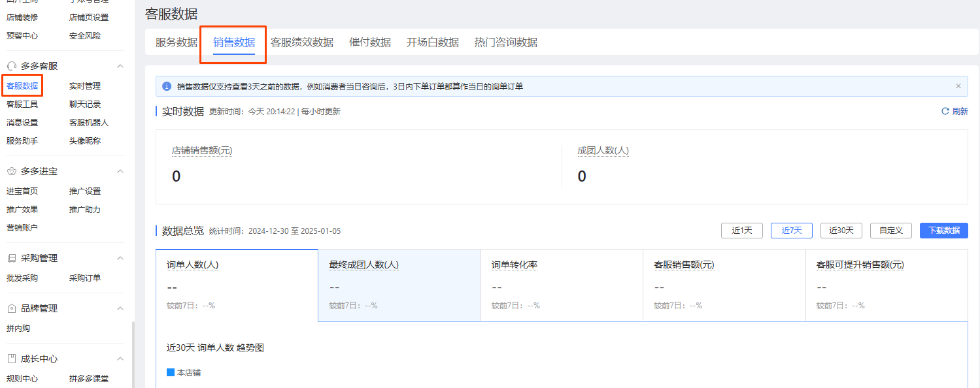980x388 pixels.
Task: Dismiss the sales data notice banner
Action: (958, 86)
